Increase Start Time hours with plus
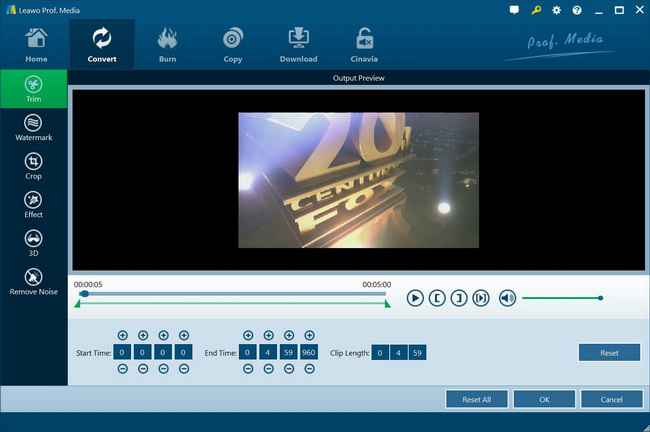 [x=122, y=335]
